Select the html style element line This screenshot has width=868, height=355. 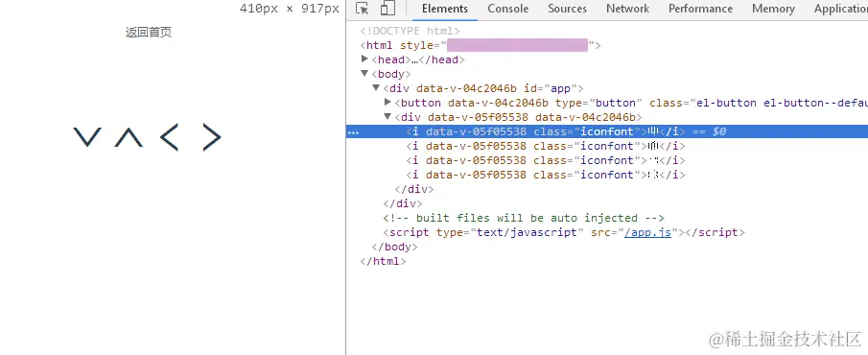pos(481,45)
